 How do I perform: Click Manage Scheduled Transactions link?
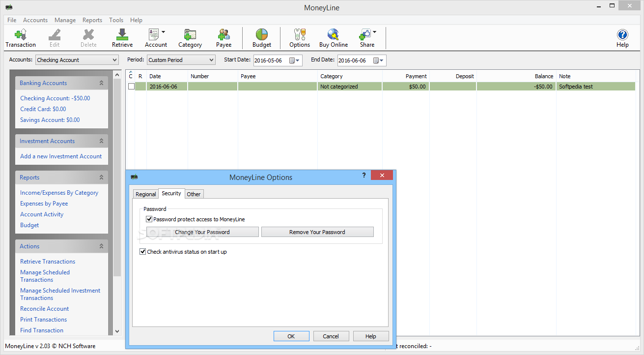point(45,276)
